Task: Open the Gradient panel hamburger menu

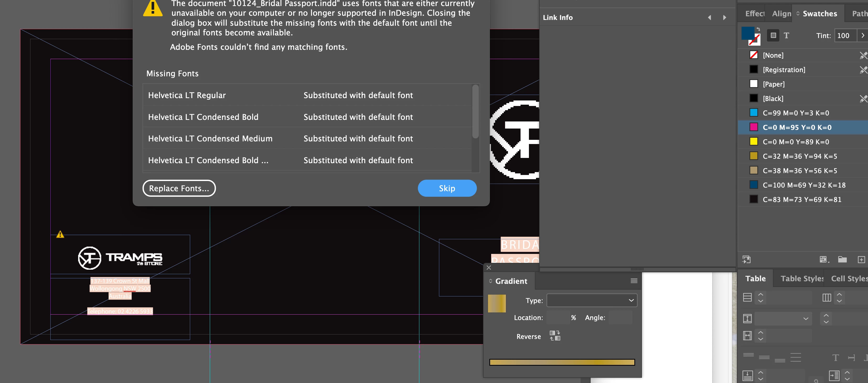Action: (634, 281)
